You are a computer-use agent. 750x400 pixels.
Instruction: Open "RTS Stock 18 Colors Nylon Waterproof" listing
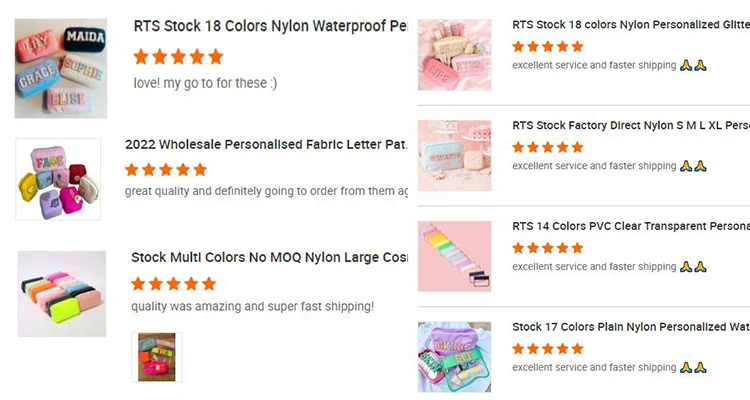[x=270, y=26]
